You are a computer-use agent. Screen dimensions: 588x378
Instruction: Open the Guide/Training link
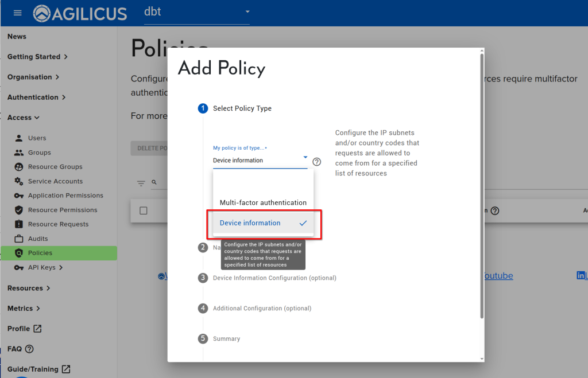point(38,369)
